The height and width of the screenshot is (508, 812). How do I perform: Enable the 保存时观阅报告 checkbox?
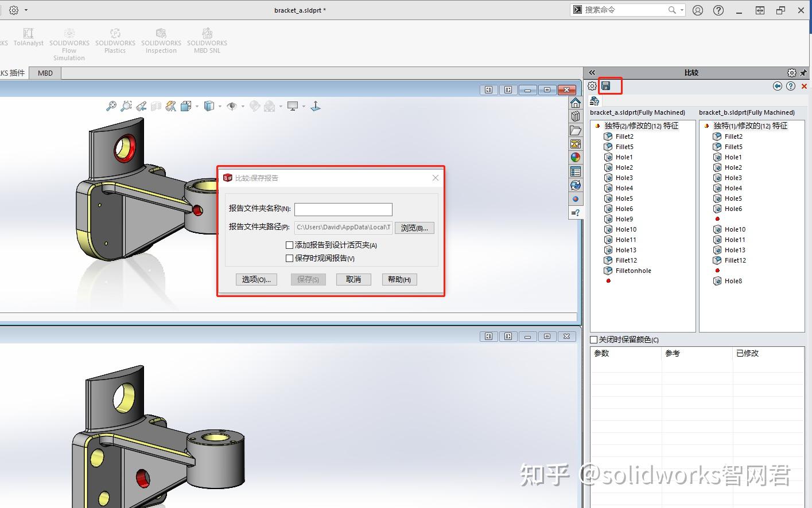(x=290, y=258)
